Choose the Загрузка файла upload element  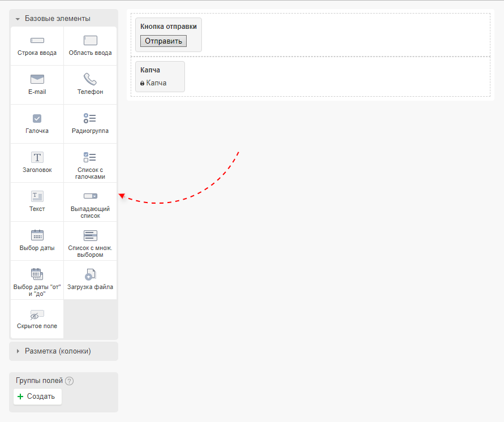pyautogui.click(x=91, y=280)
